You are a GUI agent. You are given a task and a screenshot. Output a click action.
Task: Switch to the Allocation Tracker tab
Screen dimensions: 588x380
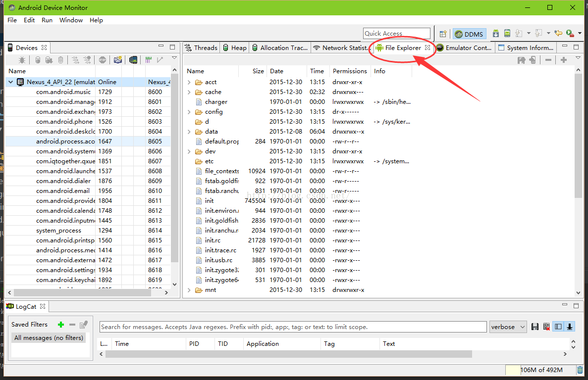(x=280, y=48)
